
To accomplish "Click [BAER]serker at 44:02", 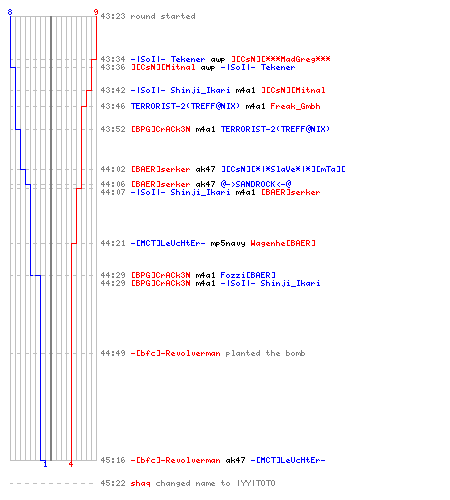I will coord(161,169).
